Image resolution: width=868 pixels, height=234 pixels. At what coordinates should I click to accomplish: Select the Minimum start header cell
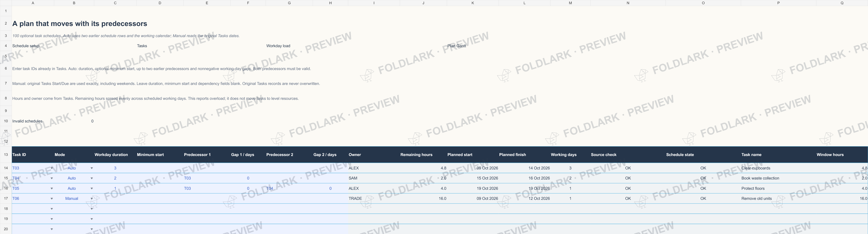pyautogui.click(x=160, y=155)
